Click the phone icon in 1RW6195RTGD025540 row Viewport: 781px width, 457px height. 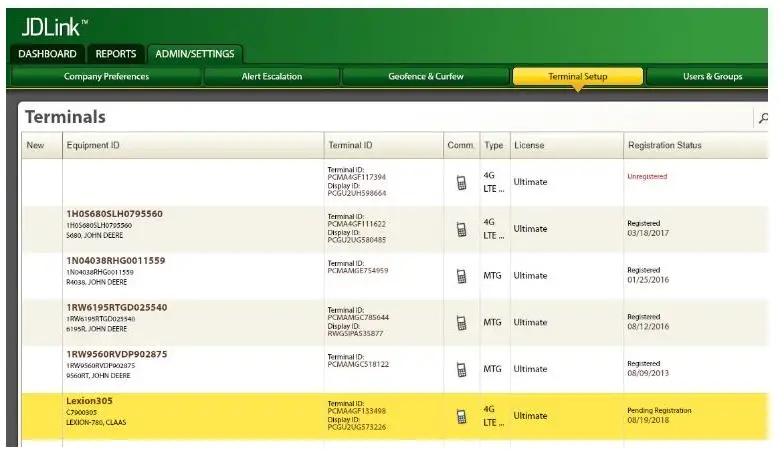[462, 323]
